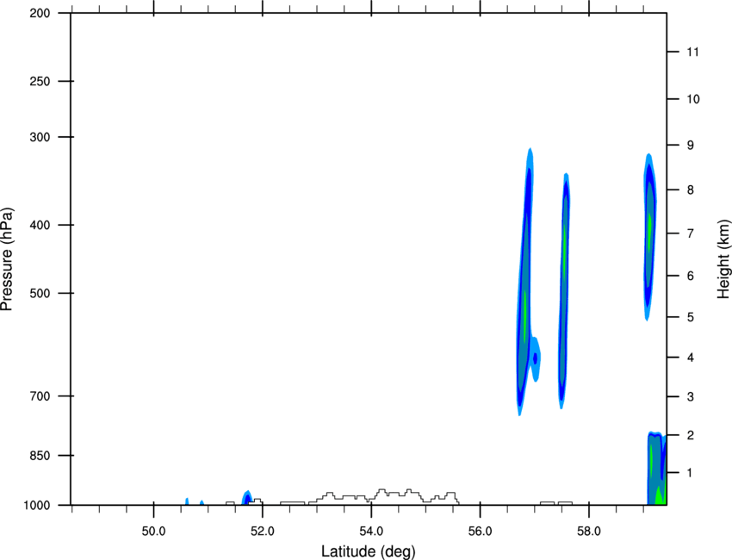
Task: Click the 56.0 latitude tick label
Action: (480, 532)
